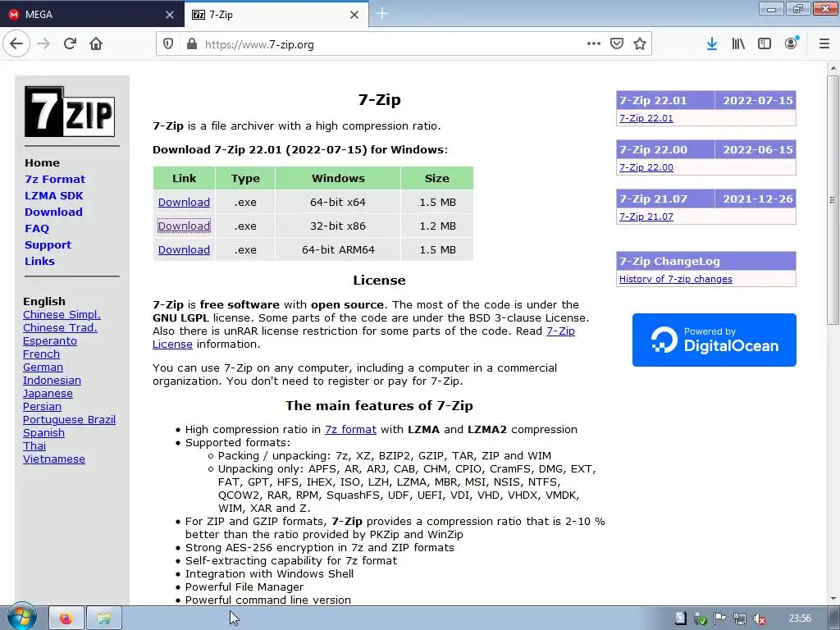840x630 pixels.
Task: Download the 64-bit ARM64 .exe
Action: (x=184, y=249)
